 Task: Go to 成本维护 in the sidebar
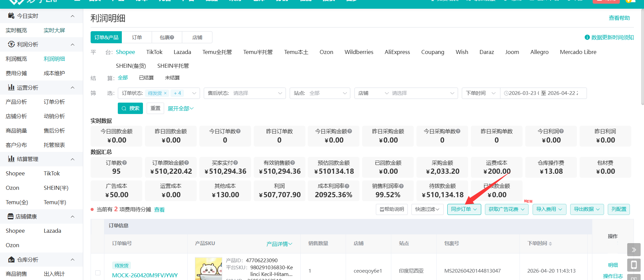click(x=54, y=73)
